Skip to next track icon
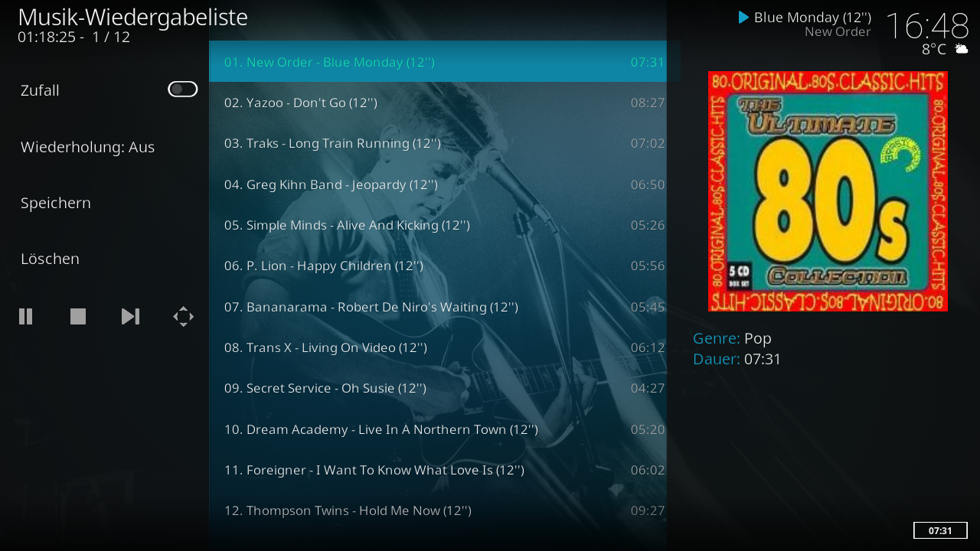The width and height of the screenshot is (980, 551). (131, 316)
